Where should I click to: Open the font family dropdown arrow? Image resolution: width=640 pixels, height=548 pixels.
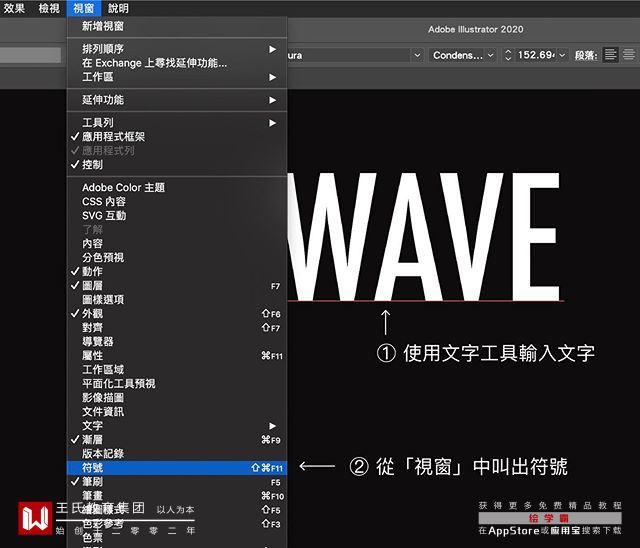[x=417, y=55]
